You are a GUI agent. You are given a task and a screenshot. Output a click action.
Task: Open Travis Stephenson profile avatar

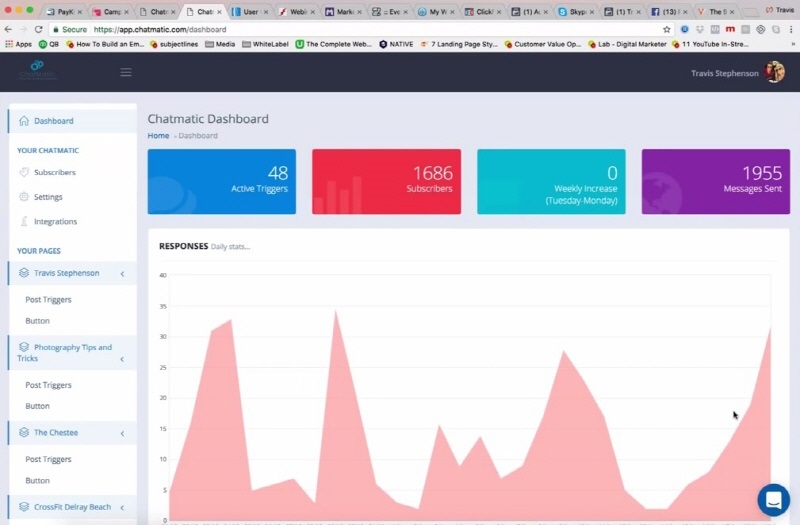774,72
